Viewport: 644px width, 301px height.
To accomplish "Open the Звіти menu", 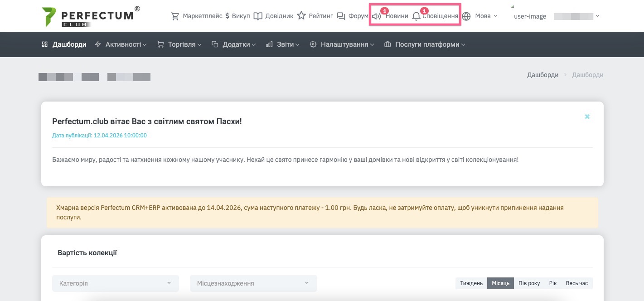I will pos(283,44).
